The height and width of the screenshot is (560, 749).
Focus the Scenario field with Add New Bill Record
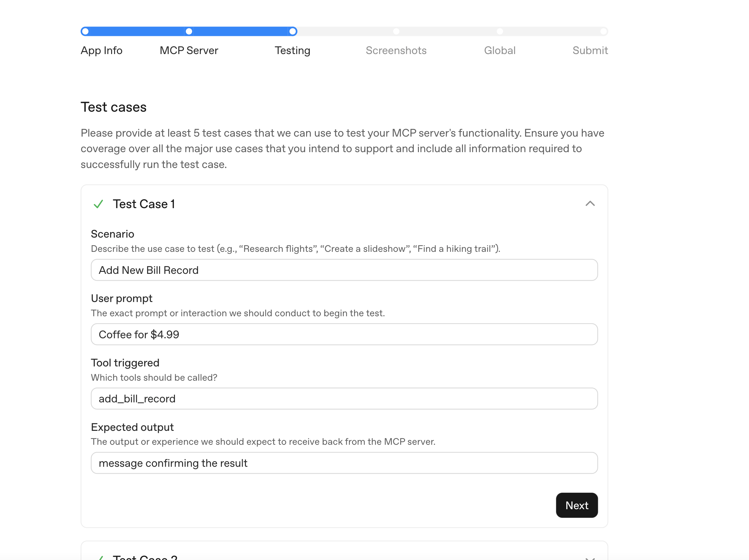click(x=344, y=270)
